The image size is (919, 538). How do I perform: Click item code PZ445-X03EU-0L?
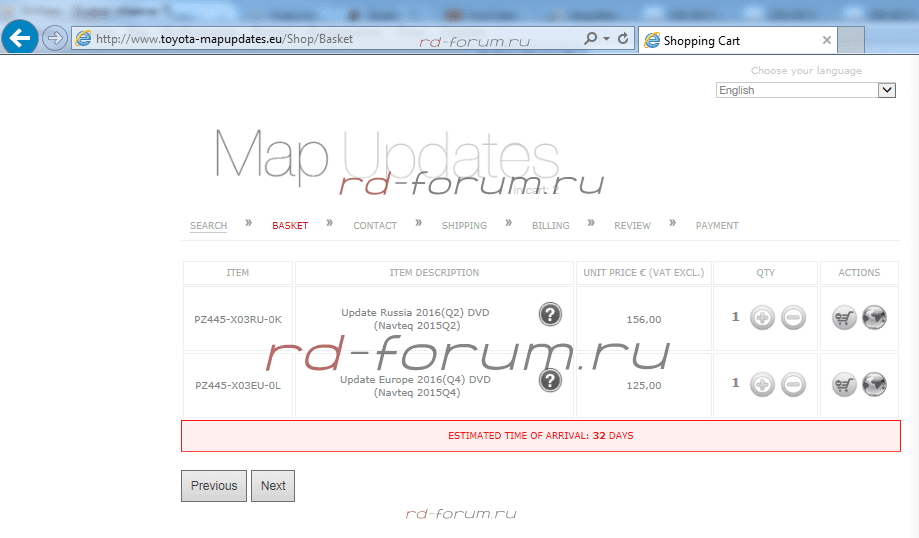(238, 386)
